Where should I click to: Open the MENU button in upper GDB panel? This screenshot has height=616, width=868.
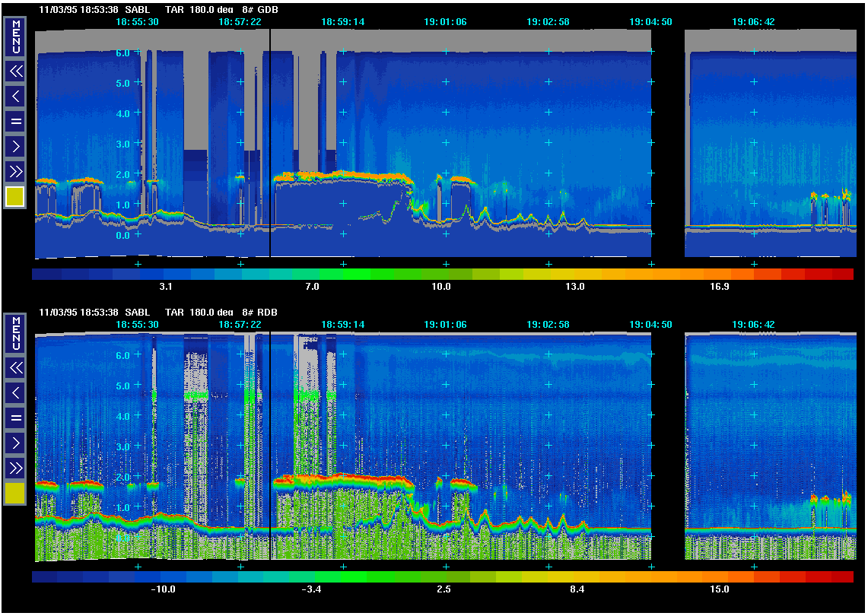coord(15,37)
